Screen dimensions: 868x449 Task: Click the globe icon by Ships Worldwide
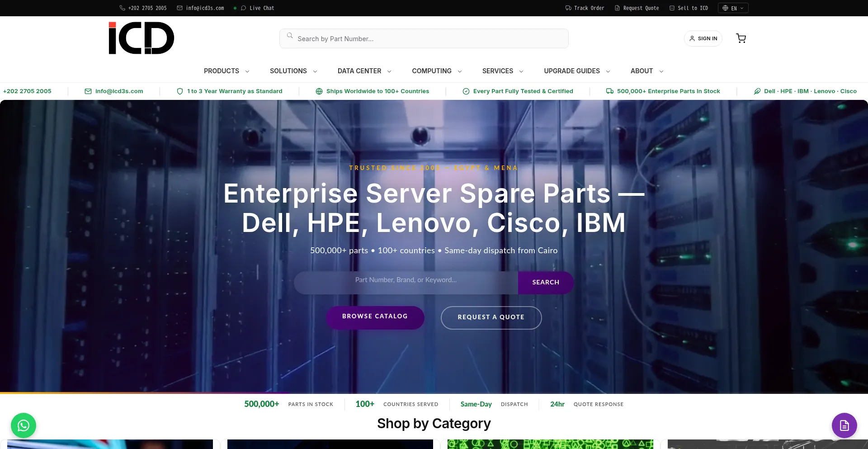319,91
